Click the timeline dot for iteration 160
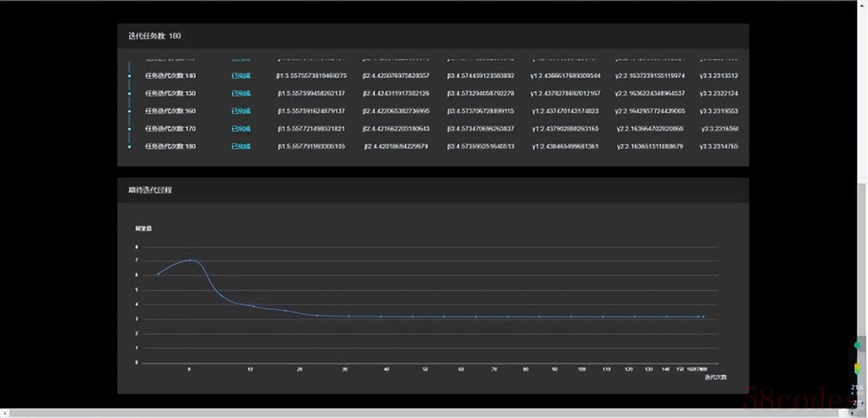Viewport: 868px width, 418px height. (129, 111)
